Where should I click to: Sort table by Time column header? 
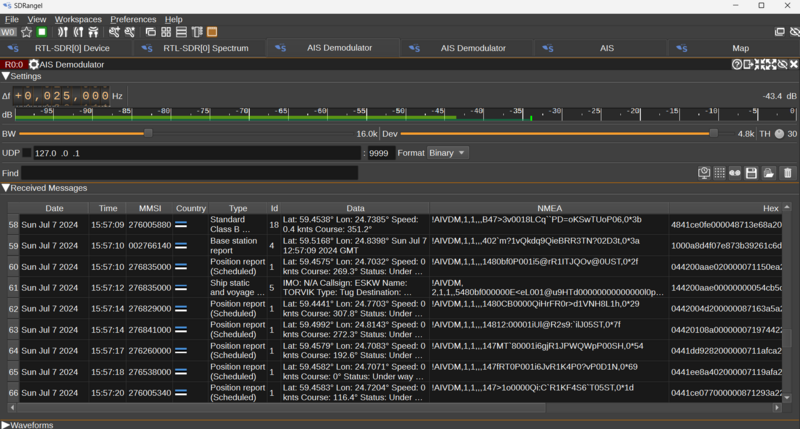coord(108,208)
